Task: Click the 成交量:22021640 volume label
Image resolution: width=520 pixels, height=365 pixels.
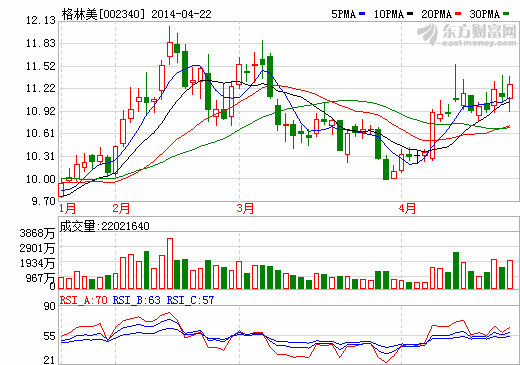Action: point(104,226)
